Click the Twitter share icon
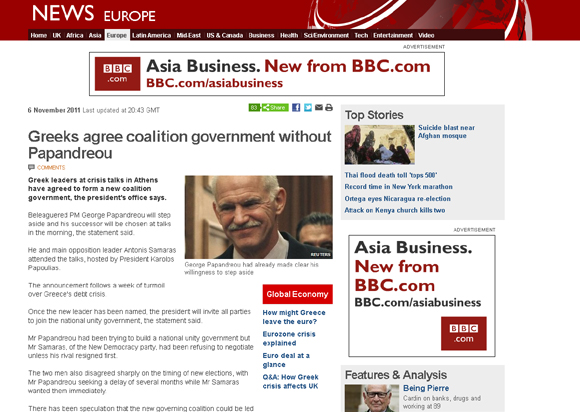 [308, 108]
